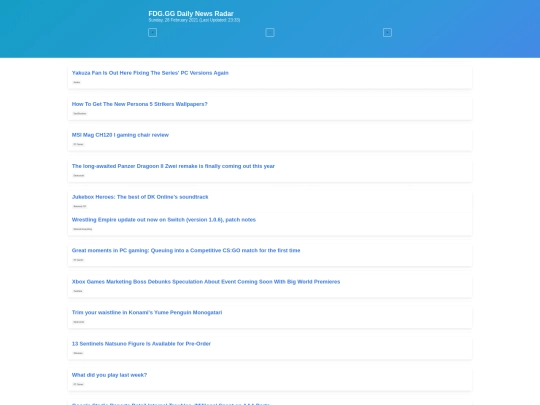Open Great moments in PC gaming CS:GO article
This screenshot has height=405, width=540.
coord(186,250)
